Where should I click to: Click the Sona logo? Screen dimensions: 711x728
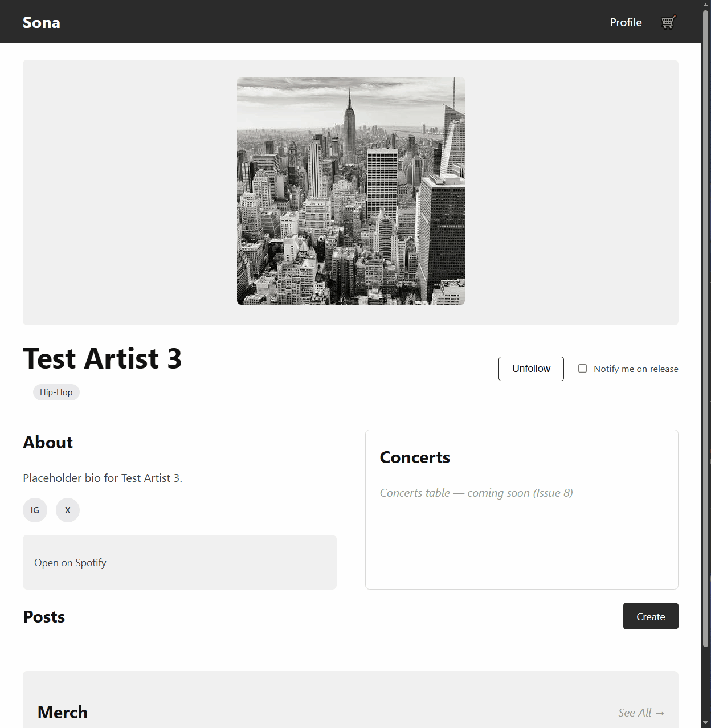point(42,22)
